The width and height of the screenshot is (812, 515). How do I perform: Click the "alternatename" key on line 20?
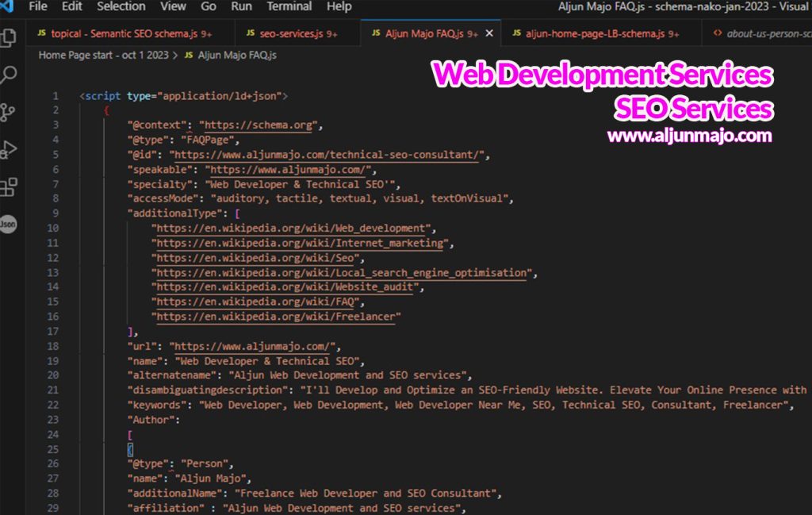(171, 375)
